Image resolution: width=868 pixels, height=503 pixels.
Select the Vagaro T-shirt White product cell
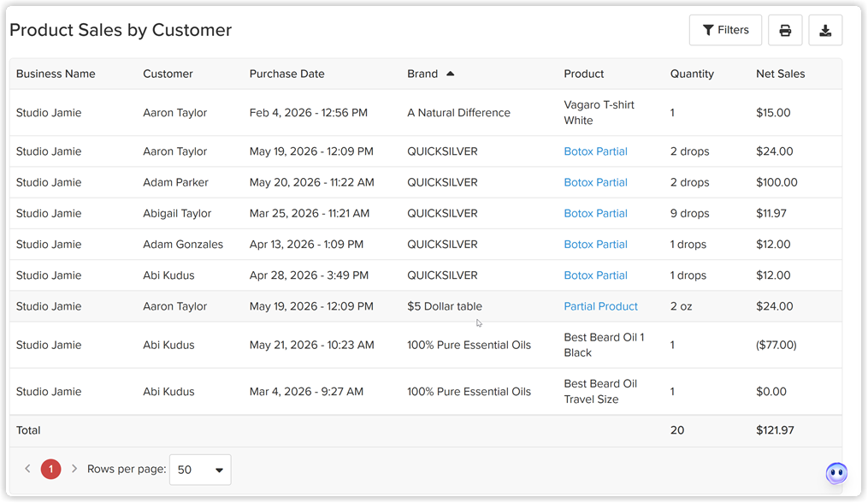599,112
